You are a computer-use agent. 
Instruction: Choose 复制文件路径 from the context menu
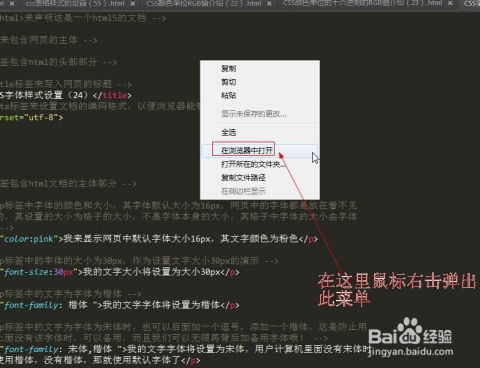tap(260, 178)
